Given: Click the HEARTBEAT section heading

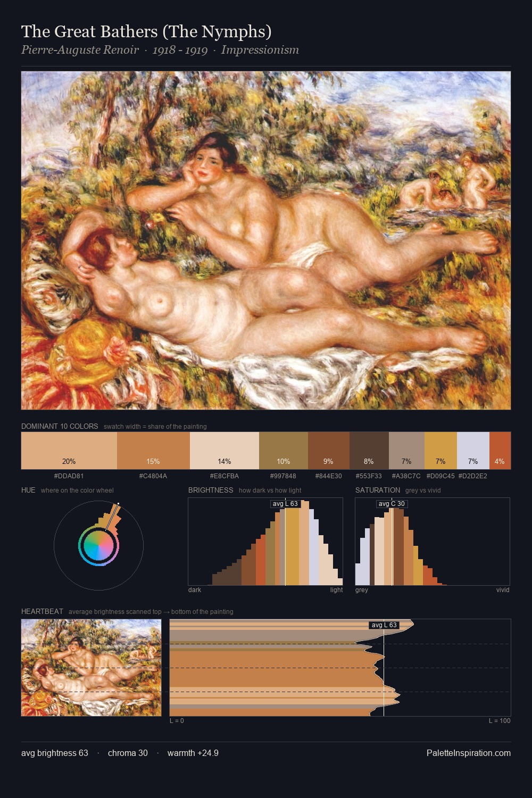Looking at the screenshot, I should pos(42,612).
